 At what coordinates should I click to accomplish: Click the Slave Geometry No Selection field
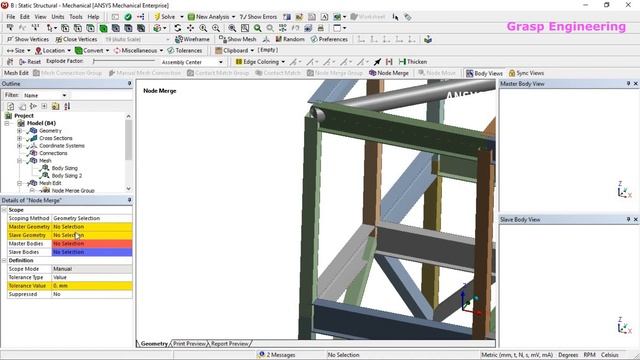coord(92,235)
